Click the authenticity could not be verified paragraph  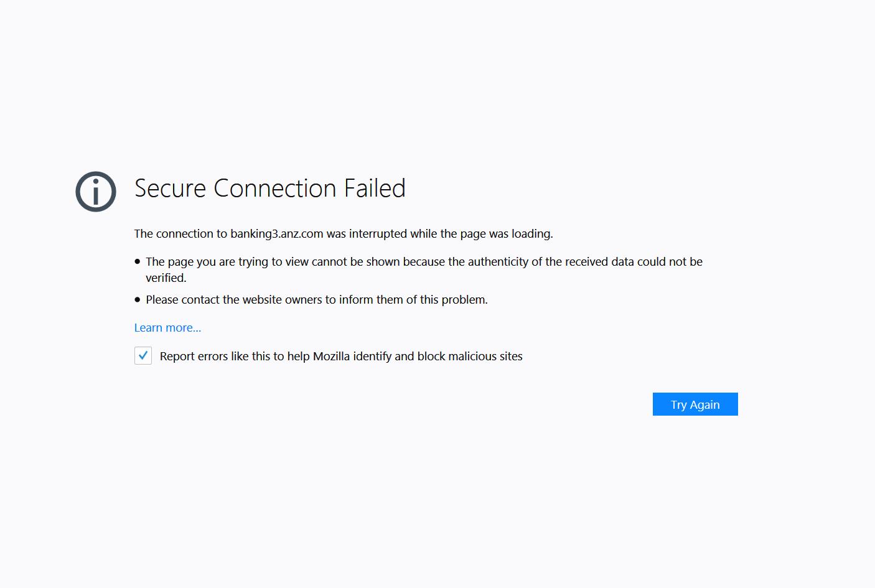point(423,262)
